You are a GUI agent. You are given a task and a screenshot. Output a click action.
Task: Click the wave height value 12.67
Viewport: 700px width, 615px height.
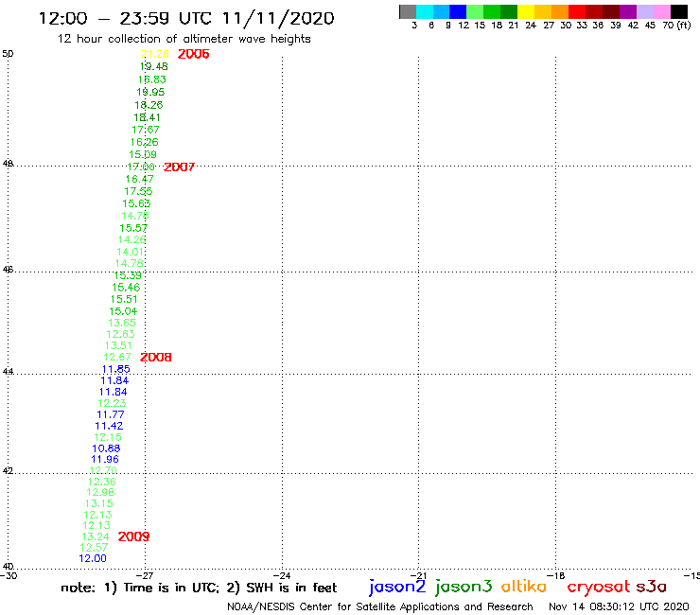click(x=117, y=358)
